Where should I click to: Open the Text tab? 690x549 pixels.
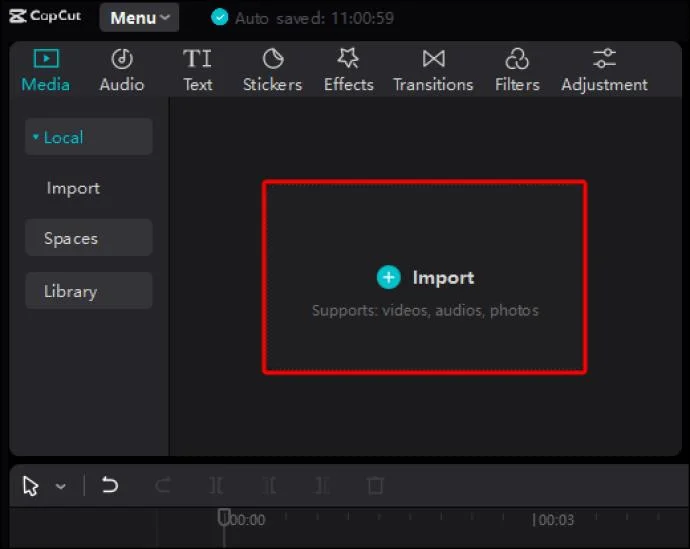(x=198, y=70)
